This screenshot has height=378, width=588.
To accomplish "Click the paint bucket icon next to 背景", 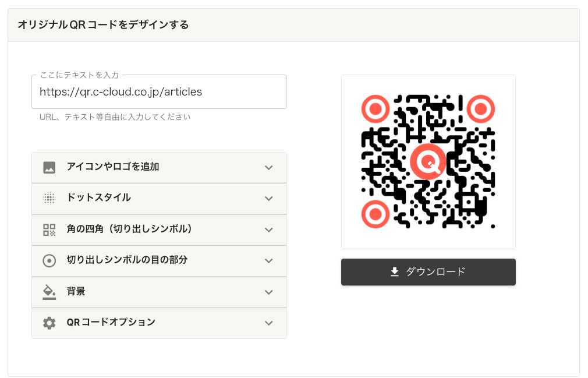I will point(49,292).
